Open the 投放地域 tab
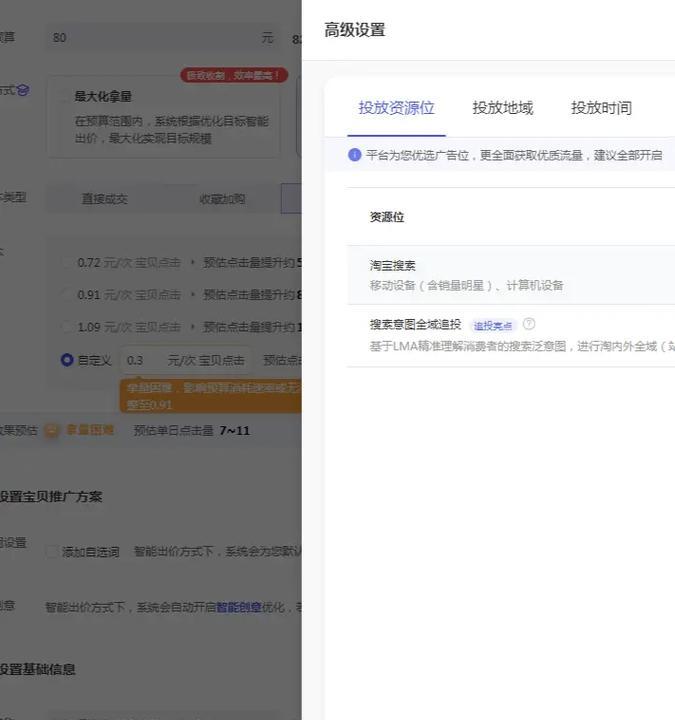Image resolution: width=675 pixels, height=720 pixels. click(x=503, y=108)
